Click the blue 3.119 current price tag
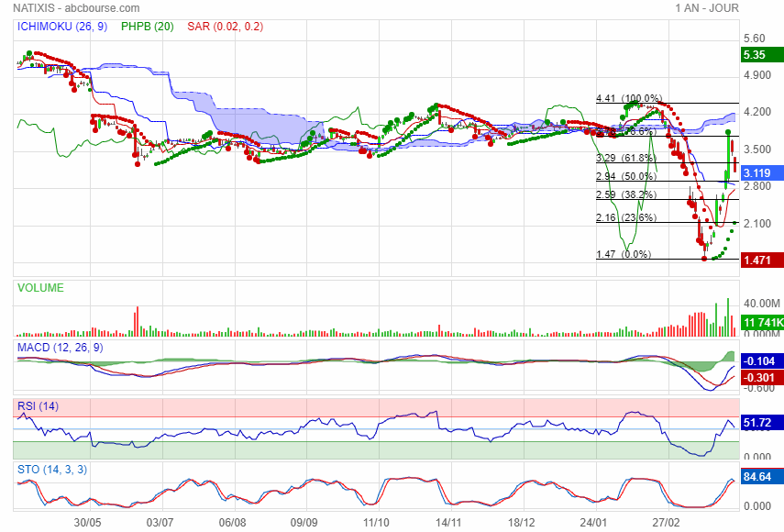 [762, 173]
